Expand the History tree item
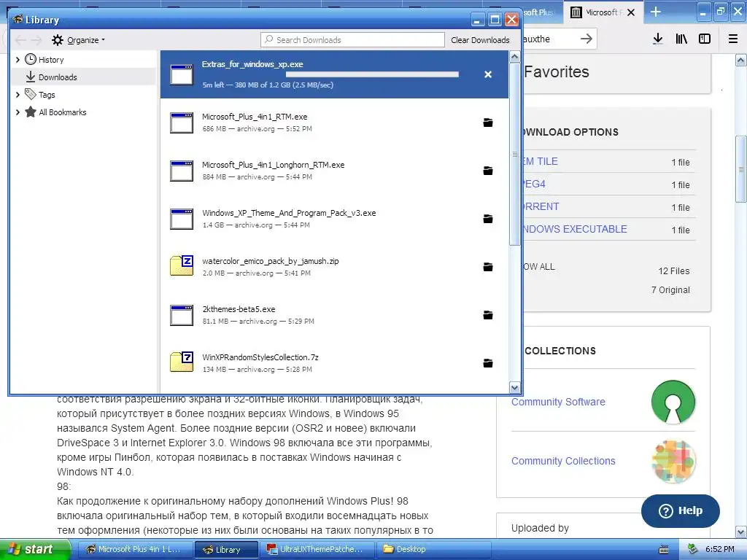The width and height of the screenshot is (747, 560). pyautogui.click(x=18, y=60)
